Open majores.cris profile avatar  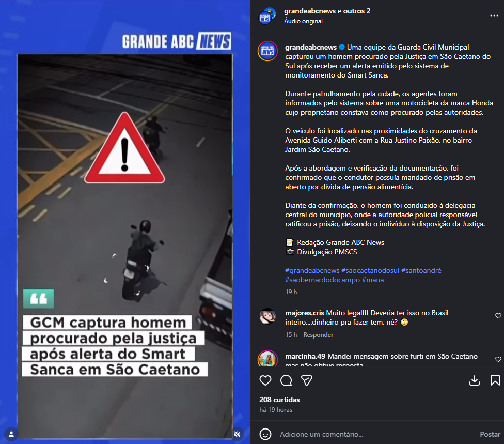(267, 317)
